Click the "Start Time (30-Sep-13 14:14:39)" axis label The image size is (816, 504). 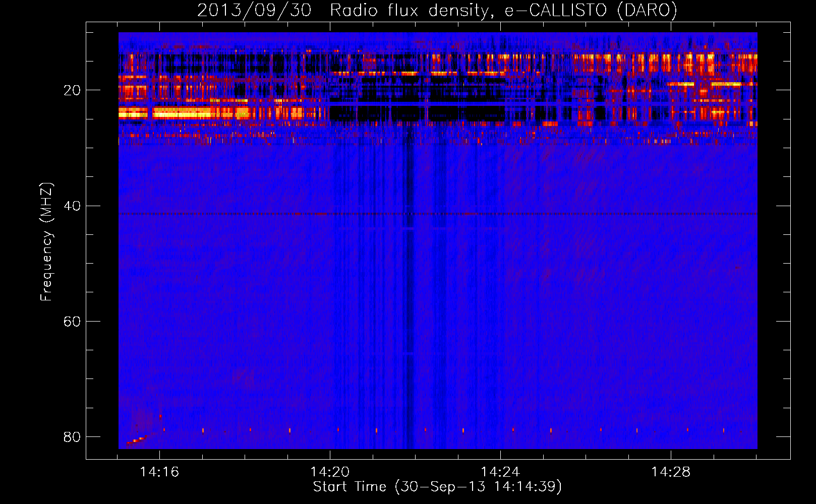[437, 487]
